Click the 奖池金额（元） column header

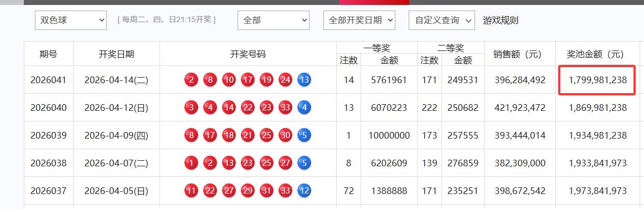point(597,54)
